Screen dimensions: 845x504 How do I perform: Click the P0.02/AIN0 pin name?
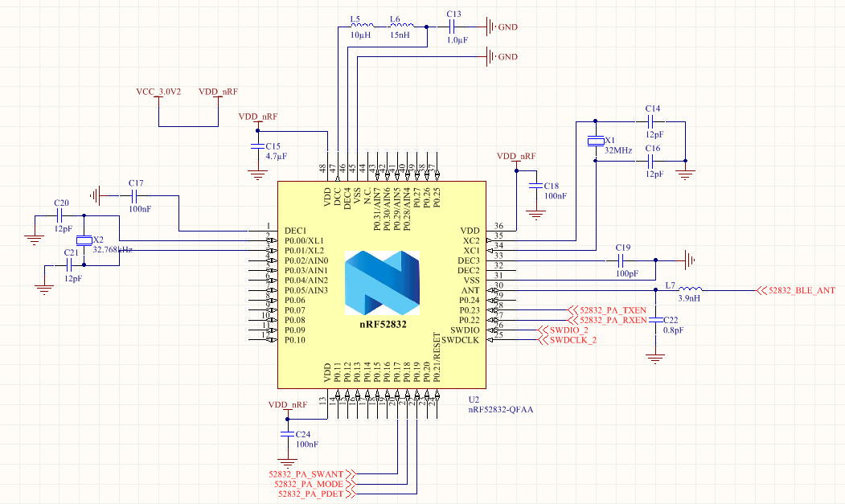(x=306, y=260)
